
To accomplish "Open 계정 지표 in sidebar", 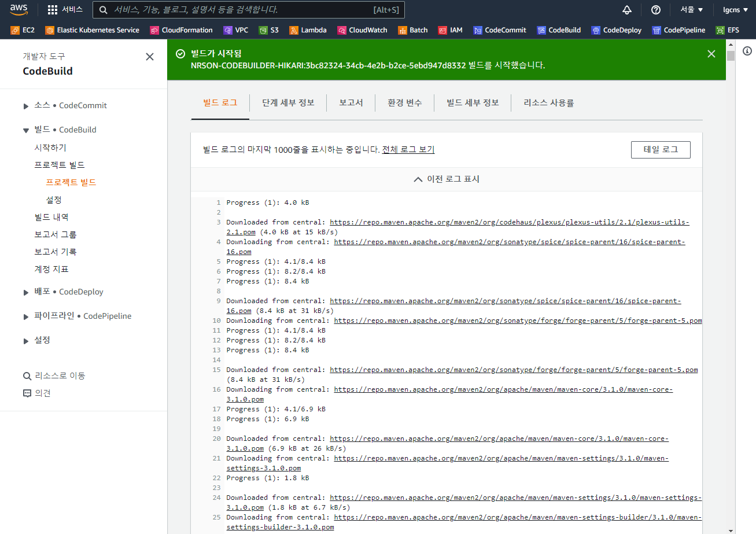I will tap(51, 269).
